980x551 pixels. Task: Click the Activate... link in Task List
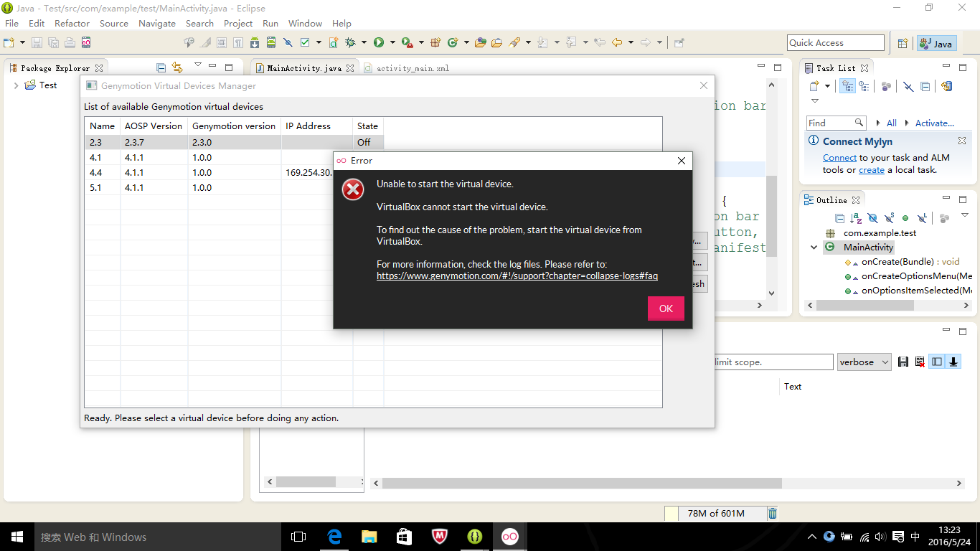[x=935, y=123]
